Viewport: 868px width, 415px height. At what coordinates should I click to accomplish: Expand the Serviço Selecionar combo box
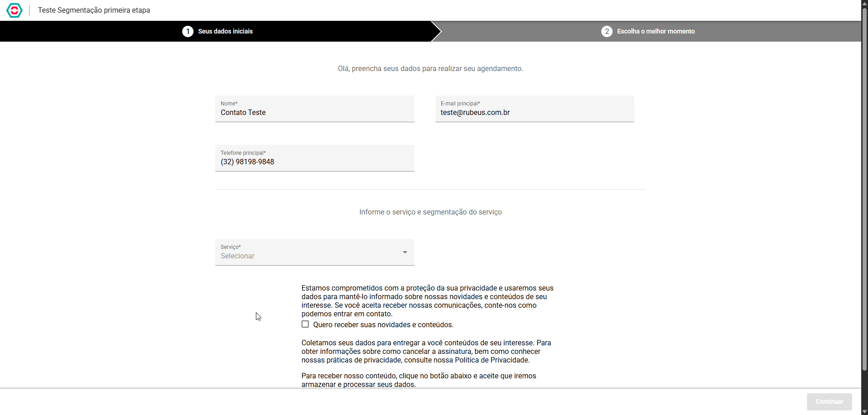[315, 252]
